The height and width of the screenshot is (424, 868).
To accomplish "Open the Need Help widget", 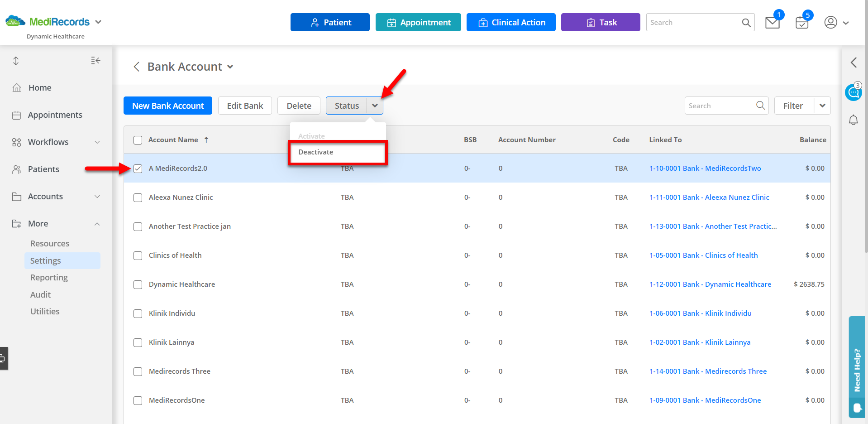I will 857,367.
